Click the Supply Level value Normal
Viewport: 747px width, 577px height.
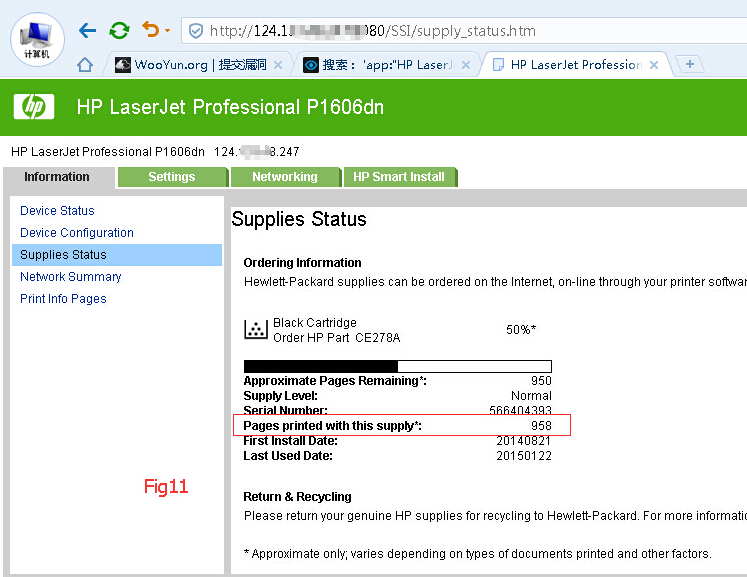(x=531, y=396)
